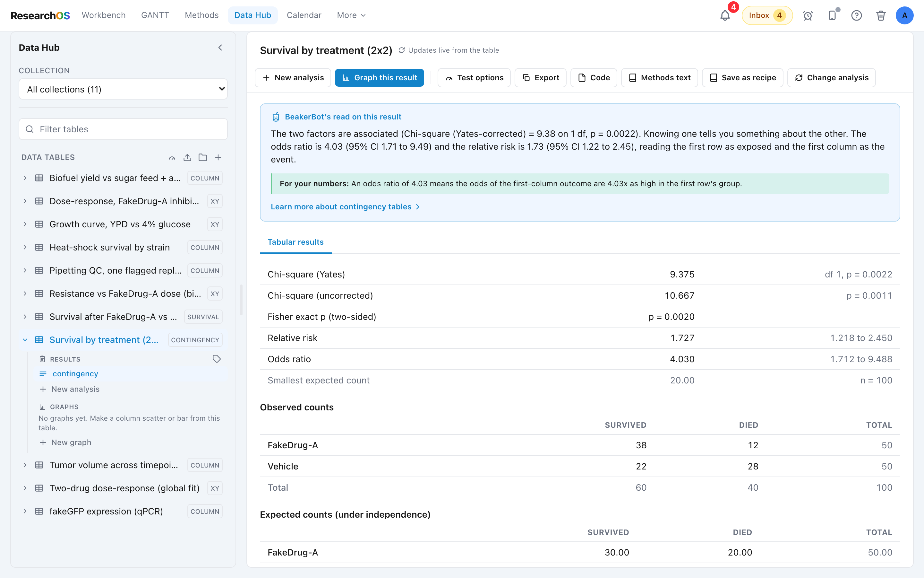Expand Survival after FakeDrug-A table
Image resolution: width=924 pixels, height=578 pixels.
[x=25, y=317]
